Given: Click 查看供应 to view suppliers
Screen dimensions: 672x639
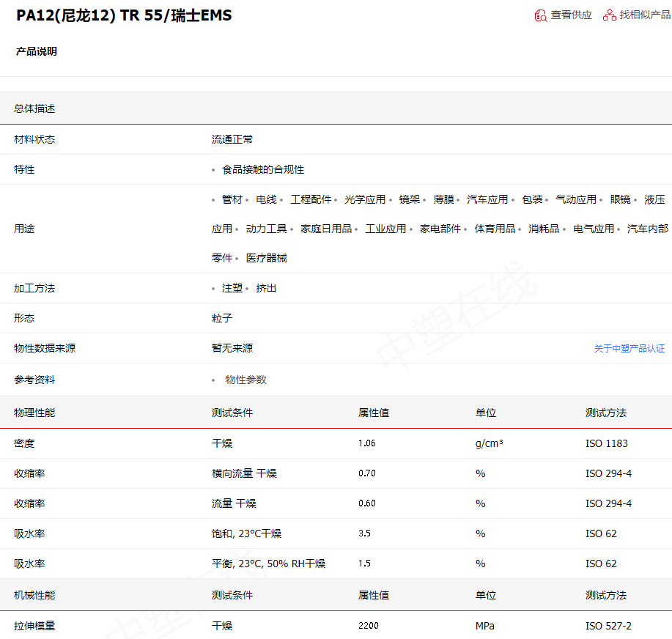Looking at the screenshot, I should click(571, 15).
